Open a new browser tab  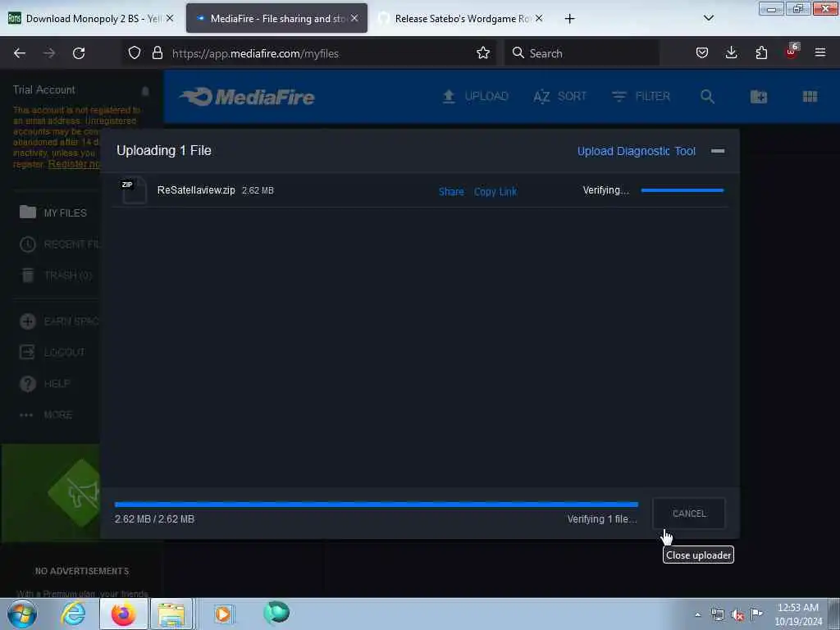pyautogui.click(x=569, y=19)
